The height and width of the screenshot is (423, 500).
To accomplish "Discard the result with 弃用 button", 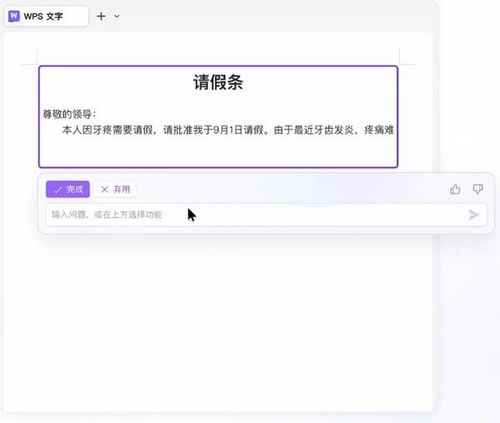I will (115, 189).
